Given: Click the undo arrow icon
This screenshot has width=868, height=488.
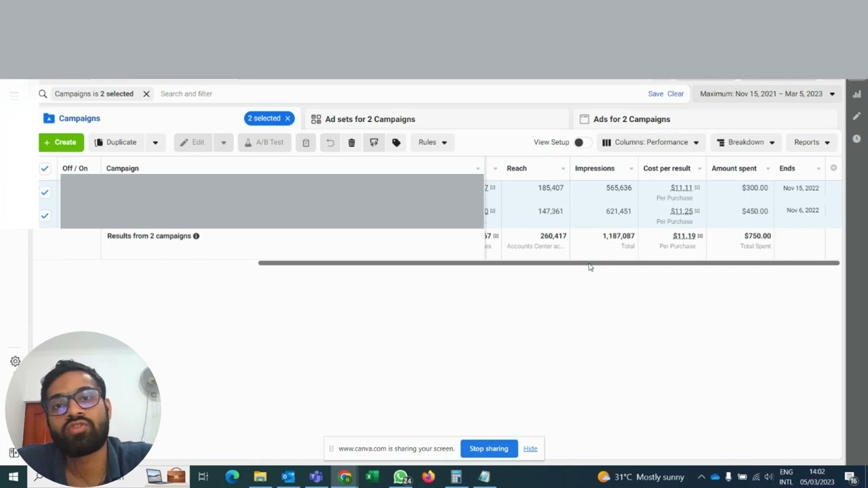Looking at the screenshot, I should tap(330, 142).
